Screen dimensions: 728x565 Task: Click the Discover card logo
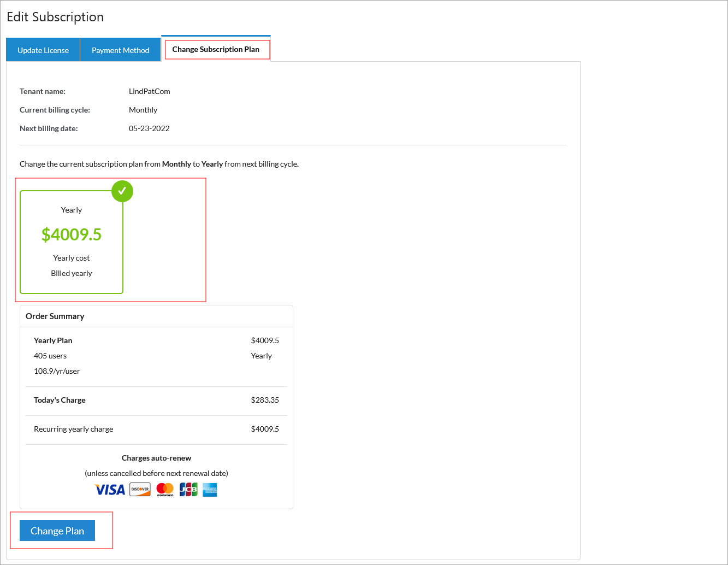point(140,490)
